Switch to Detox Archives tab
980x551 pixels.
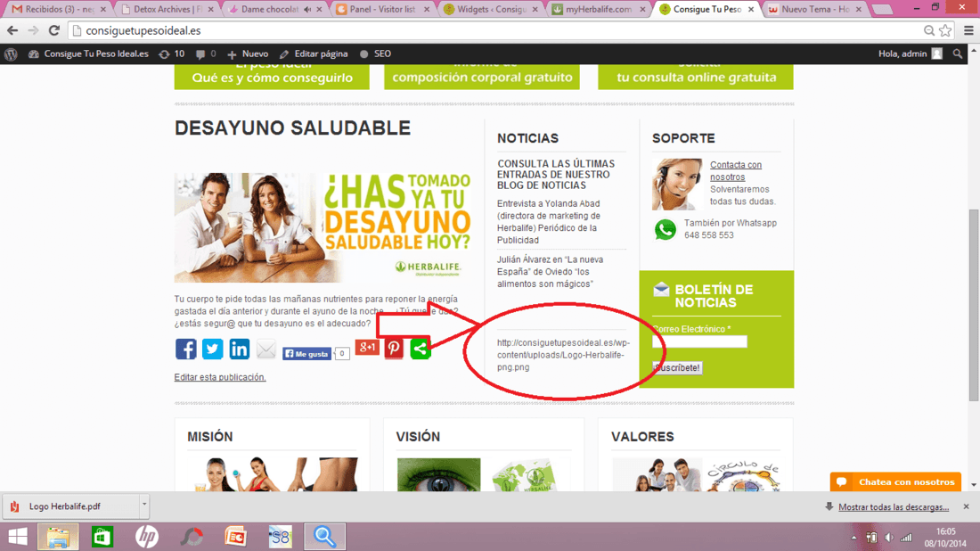pyautogui.click(x=167, y=10)
